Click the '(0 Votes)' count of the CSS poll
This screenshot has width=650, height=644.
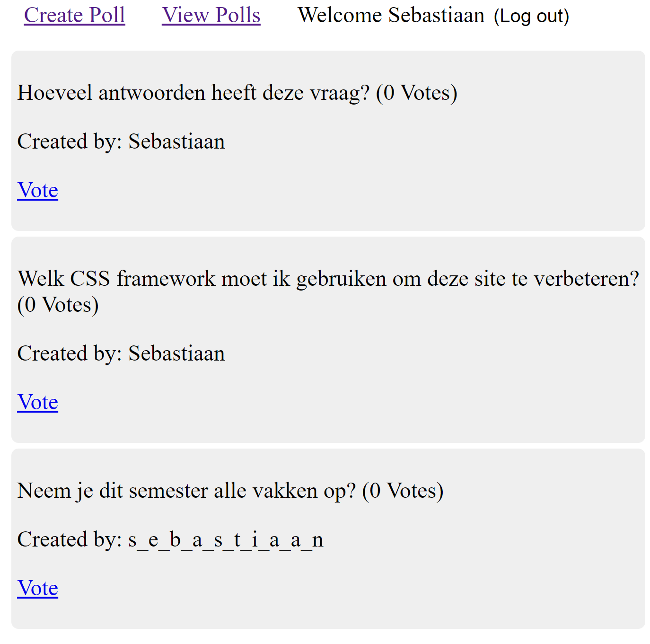coord(58,305)
